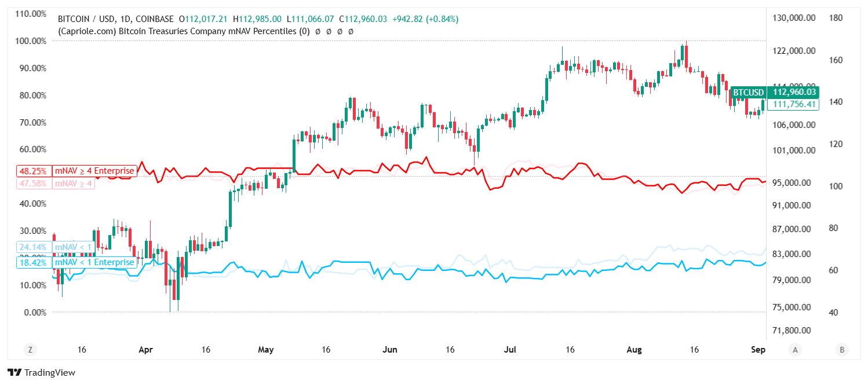Click the Z timezone button

[30, 350]
